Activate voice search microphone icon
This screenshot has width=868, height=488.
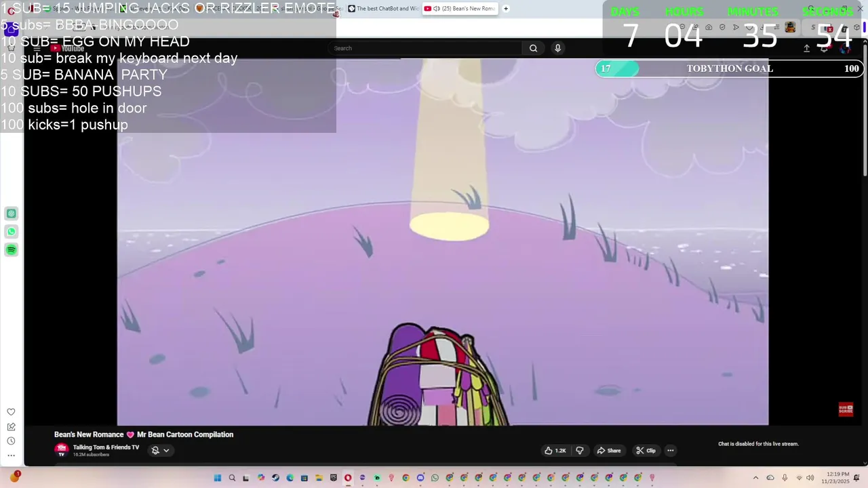(x=557, y=48)
